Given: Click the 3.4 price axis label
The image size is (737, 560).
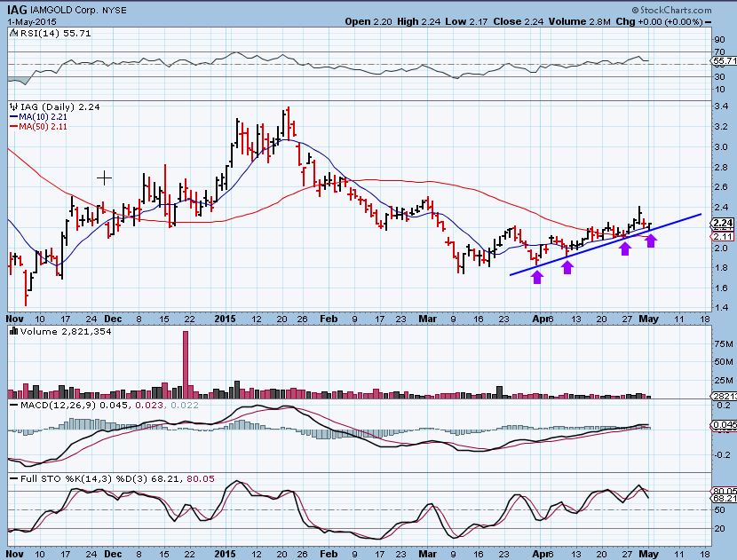Looking at the screenshot, I should (722, 106).
